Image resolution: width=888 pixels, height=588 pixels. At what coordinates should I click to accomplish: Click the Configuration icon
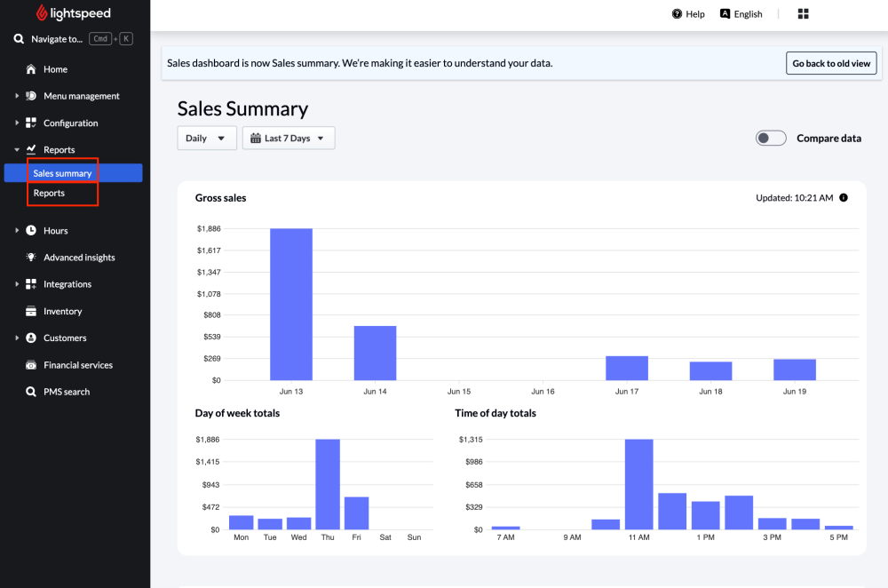pos(30,123)
